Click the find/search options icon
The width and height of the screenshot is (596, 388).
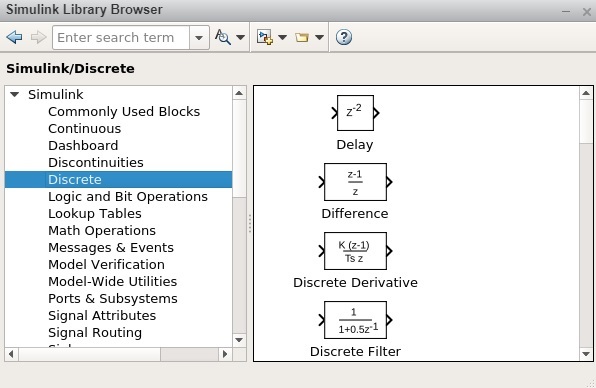tap(223, 37)
